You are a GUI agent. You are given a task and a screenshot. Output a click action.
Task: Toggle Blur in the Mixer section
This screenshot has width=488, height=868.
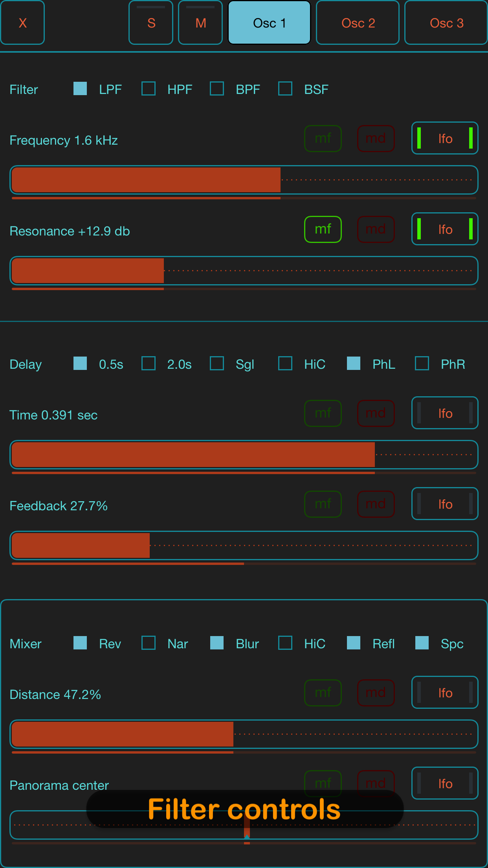[x=216, y=644]
